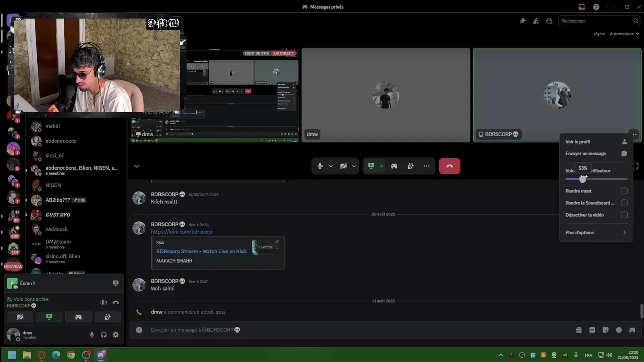
Task: Deafen with the headphones icon
Action: click(x=103, y=335)
